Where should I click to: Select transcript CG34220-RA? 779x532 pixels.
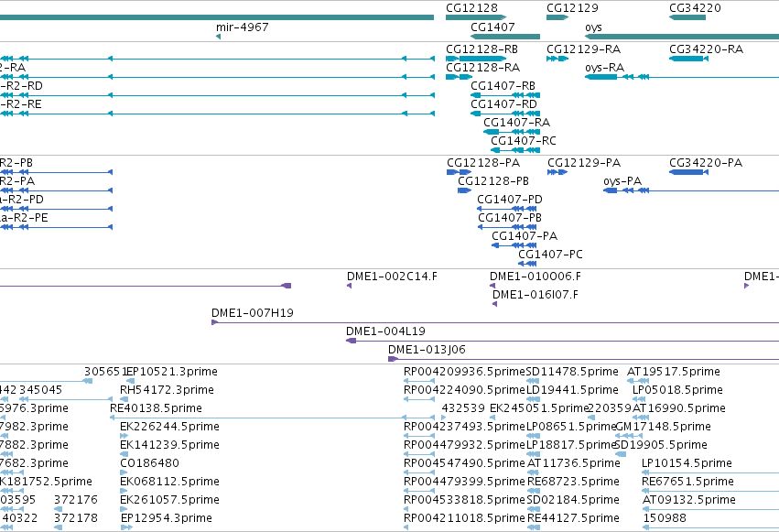688,59
